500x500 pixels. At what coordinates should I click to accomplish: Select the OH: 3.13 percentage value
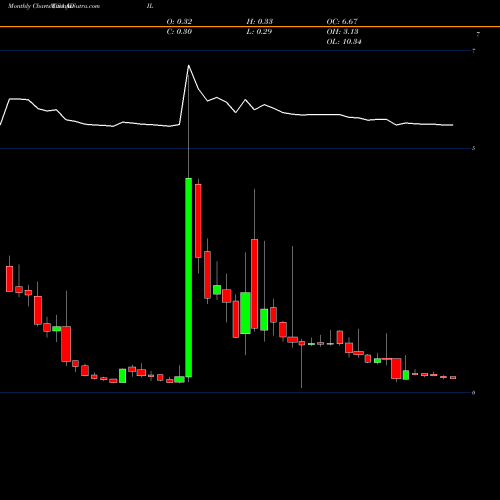[343, 32]
